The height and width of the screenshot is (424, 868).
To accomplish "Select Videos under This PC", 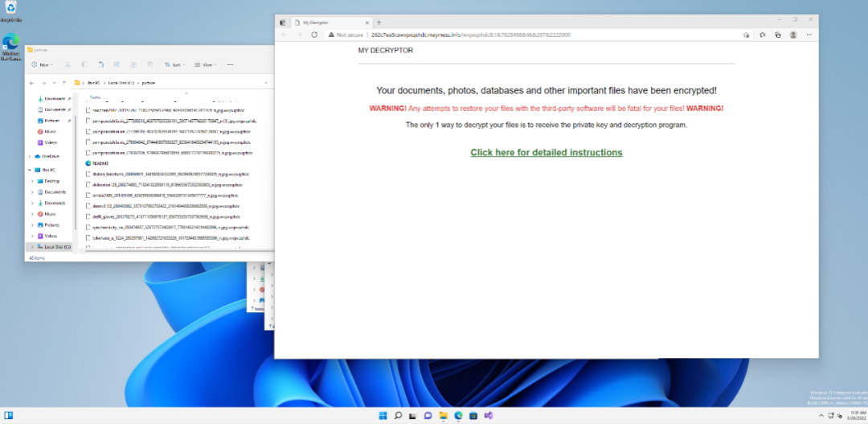I will coord(47,236).
